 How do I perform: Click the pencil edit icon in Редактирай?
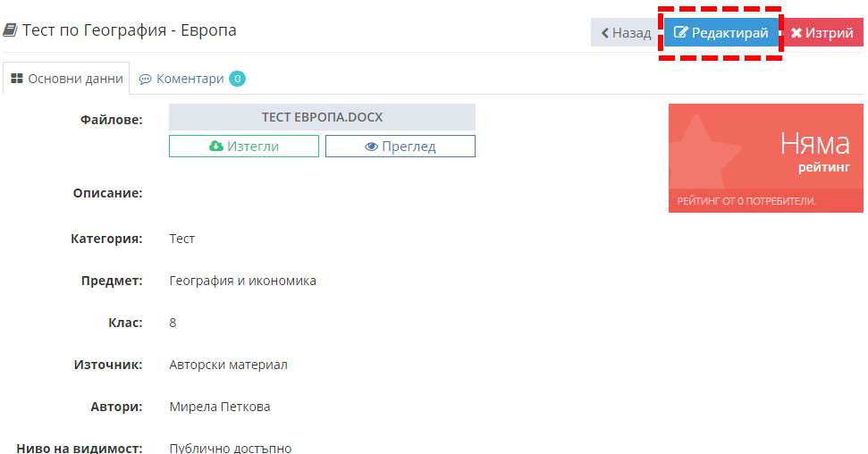(681, 33)
